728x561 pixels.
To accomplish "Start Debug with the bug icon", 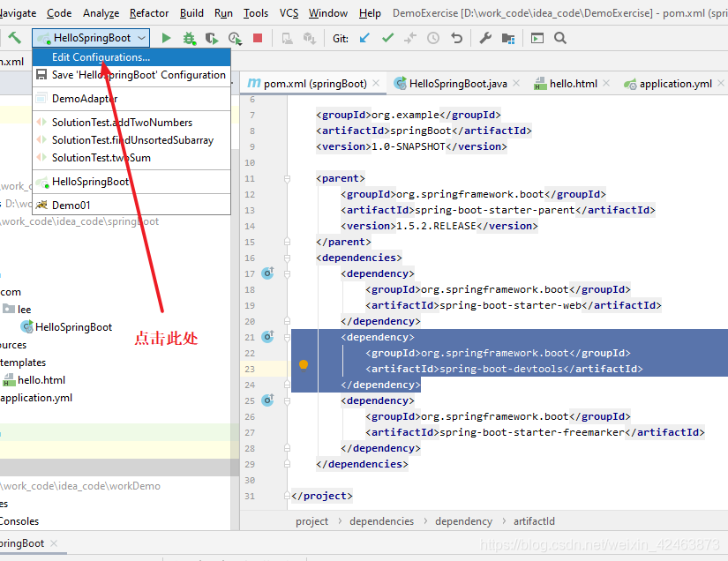I will [189, 38].
